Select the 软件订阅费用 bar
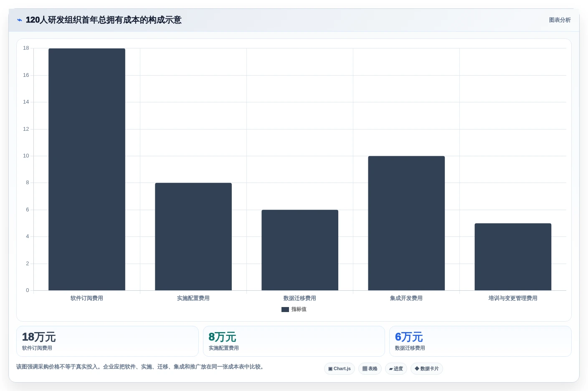This screenshot has width=588, height=391. pos(87,169)
